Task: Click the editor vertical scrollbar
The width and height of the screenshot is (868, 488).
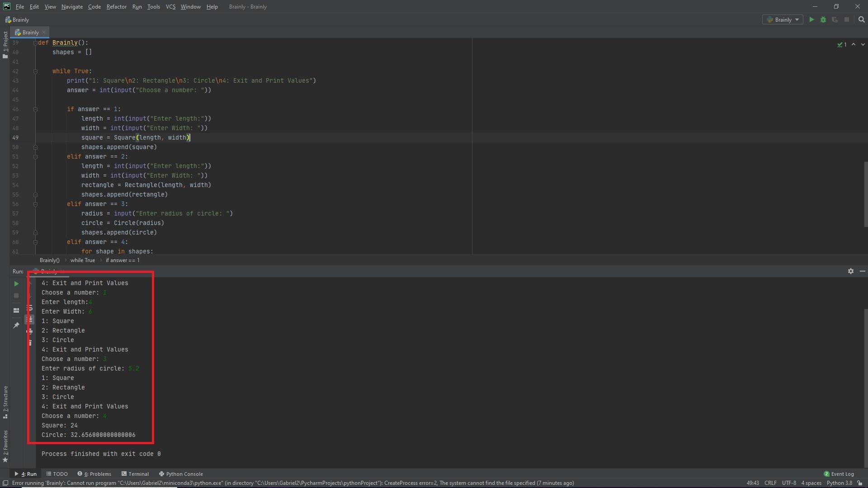Action: coord(865,194)
